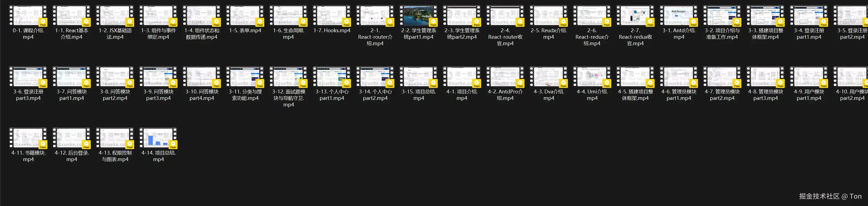Select the 4-12. 后台登录.mp4 file name
The height and width of the screenshot is (206, 868).
point(72,156)
